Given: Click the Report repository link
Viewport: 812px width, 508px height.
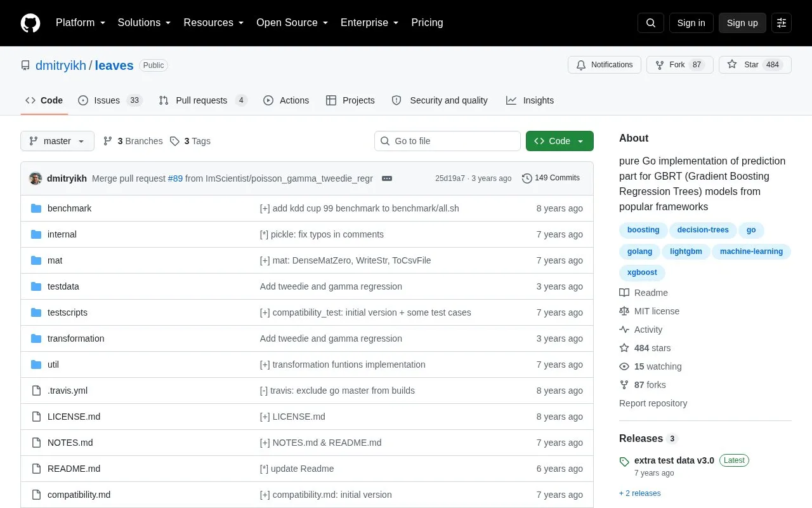Looking at the screenshot, I should point(653,403).
